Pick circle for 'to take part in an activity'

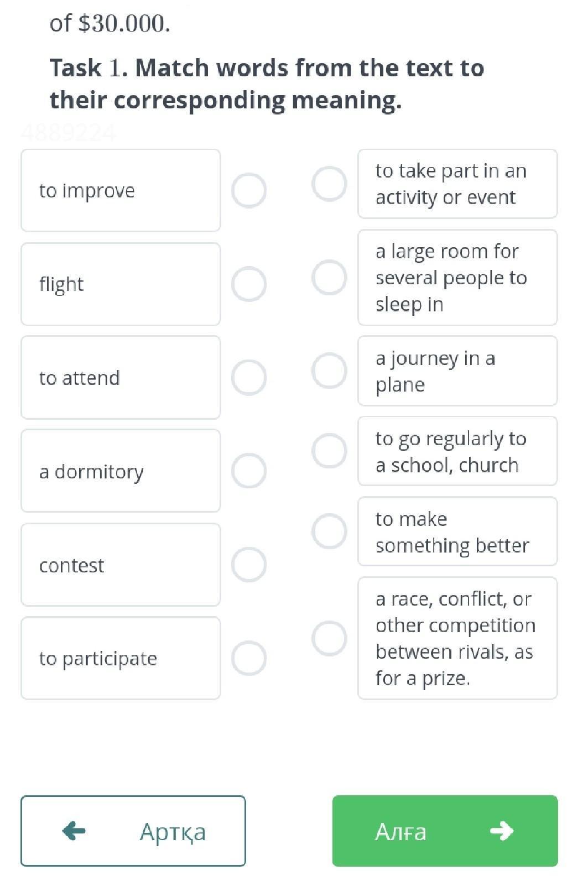click(x=329, y=184)
